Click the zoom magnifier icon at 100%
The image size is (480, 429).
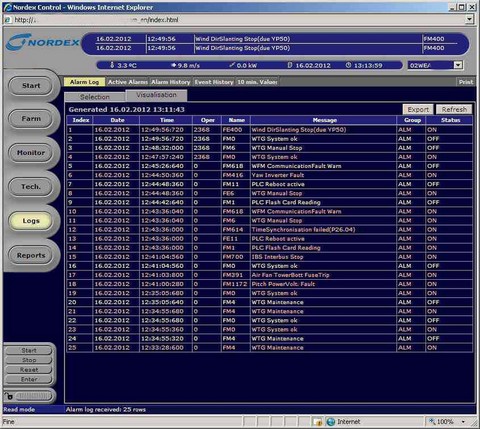(432, 421)
